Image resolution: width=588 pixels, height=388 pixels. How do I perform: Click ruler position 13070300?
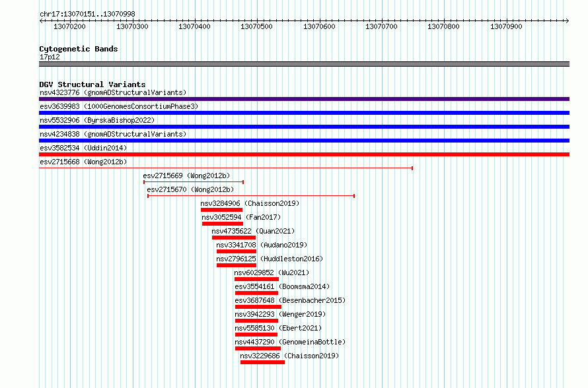coord(132,26)
